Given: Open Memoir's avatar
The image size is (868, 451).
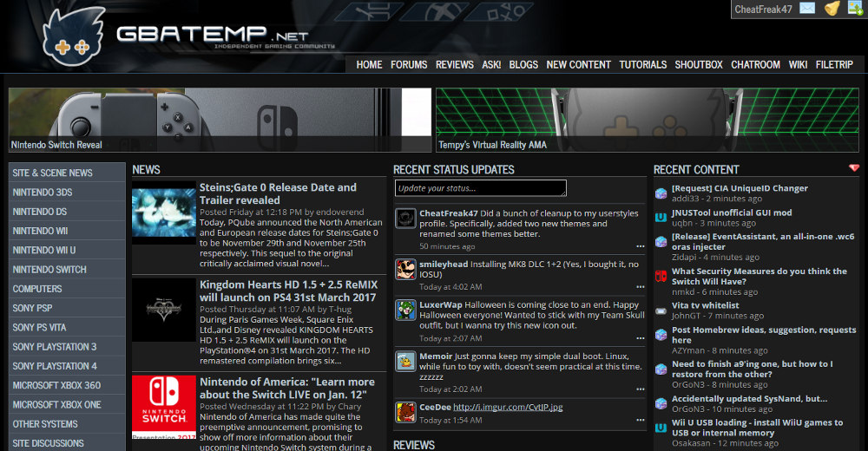Looking at the screenshot, I should [405, 362].
